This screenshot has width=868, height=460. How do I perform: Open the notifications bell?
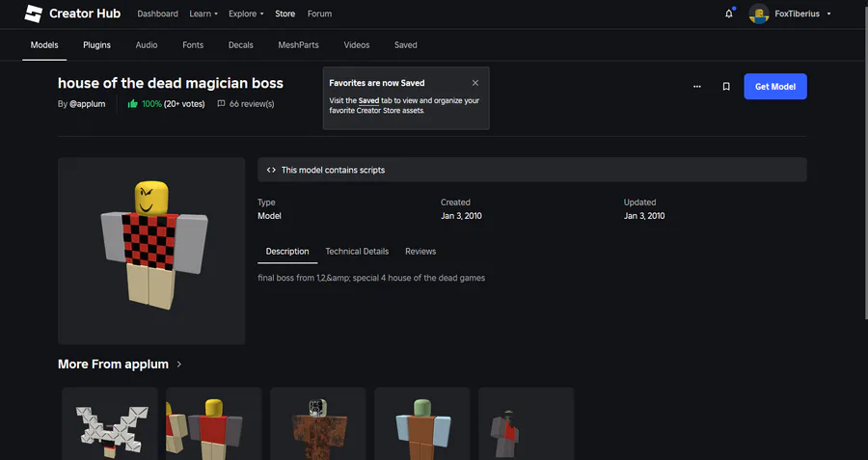click(x=729, y=14)
